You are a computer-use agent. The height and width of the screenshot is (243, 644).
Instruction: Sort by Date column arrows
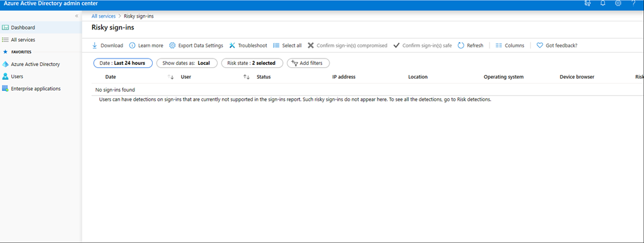[x=171, y=77]
